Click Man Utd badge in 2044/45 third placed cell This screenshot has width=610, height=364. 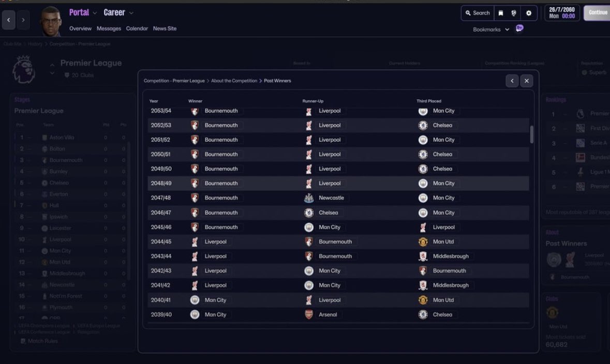pyautogui.click(x=423, y=241)
